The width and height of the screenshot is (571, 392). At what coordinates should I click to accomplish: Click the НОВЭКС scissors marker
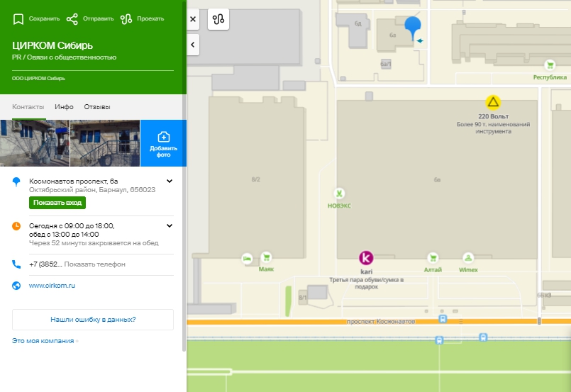tap(339, 194)
